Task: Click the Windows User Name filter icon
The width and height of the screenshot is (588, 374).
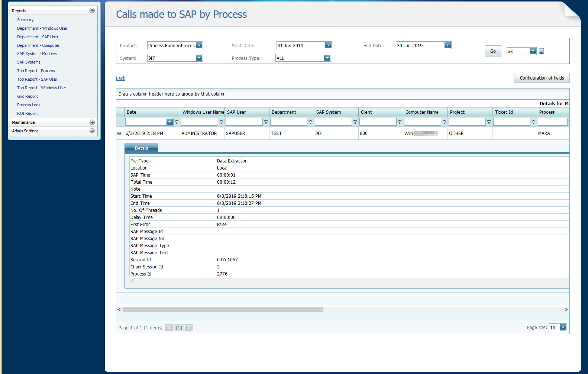Action: 222,122
